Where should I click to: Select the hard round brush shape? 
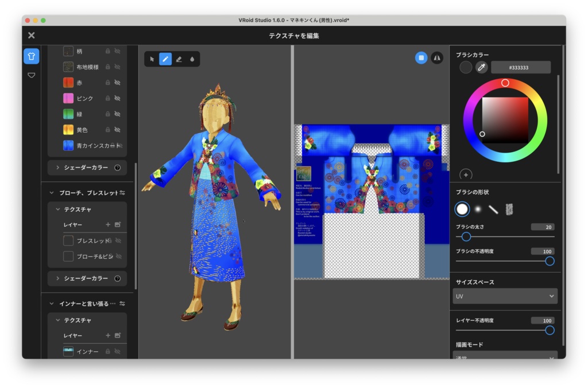tap(462, 209)
